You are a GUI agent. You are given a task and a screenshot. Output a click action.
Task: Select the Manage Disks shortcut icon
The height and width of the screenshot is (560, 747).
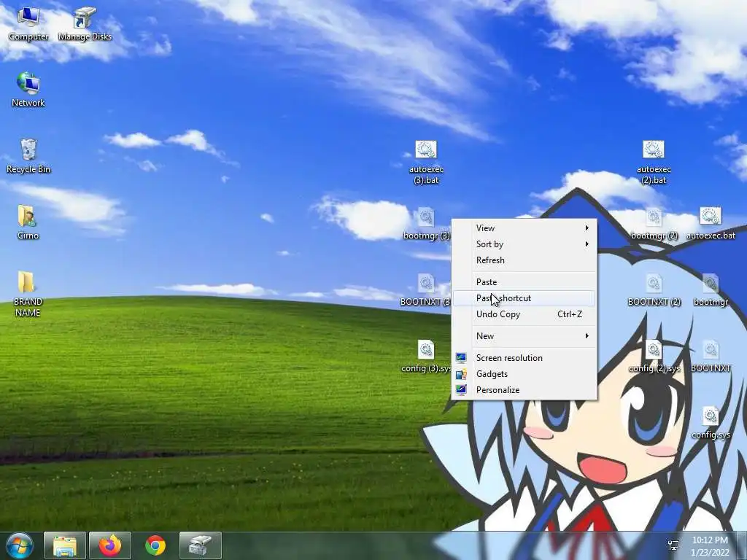tap(85, 24)
